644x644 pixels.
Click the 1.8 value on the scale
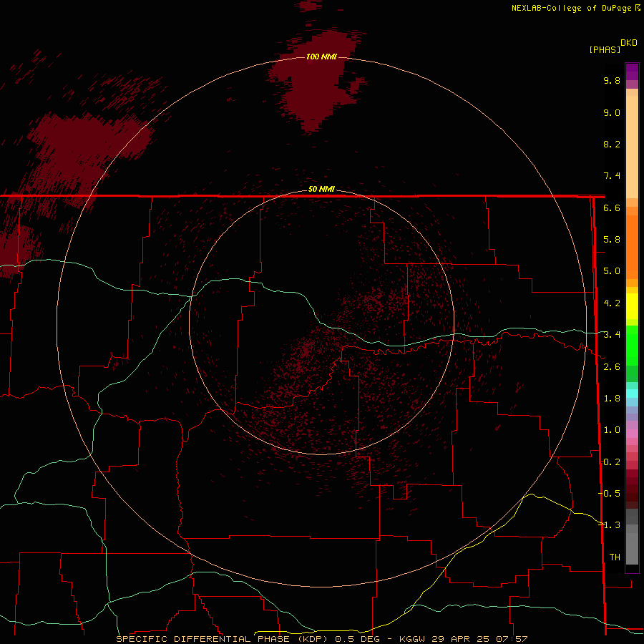pos(612,399)
